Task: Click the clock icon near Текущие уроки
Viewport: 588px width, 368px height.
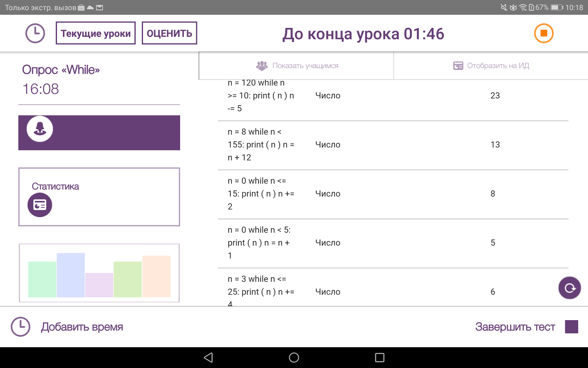Action: click(x=35, y=33)
